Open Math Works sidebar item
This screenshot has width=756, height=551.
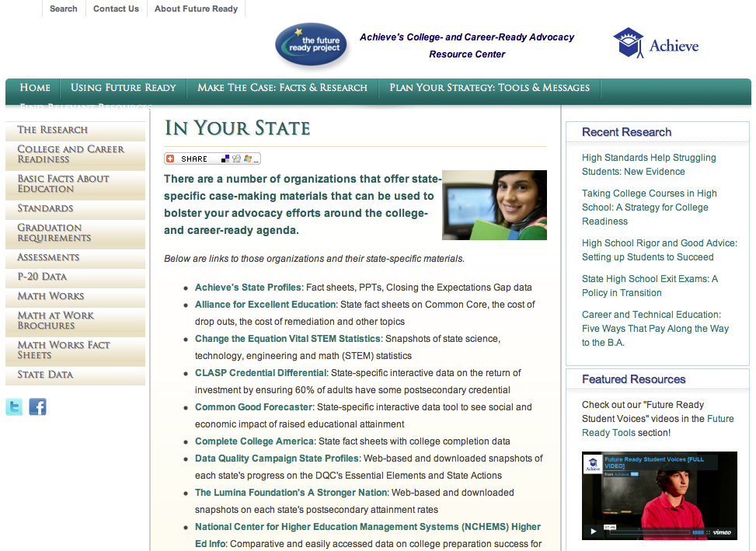tap(75, 296)
